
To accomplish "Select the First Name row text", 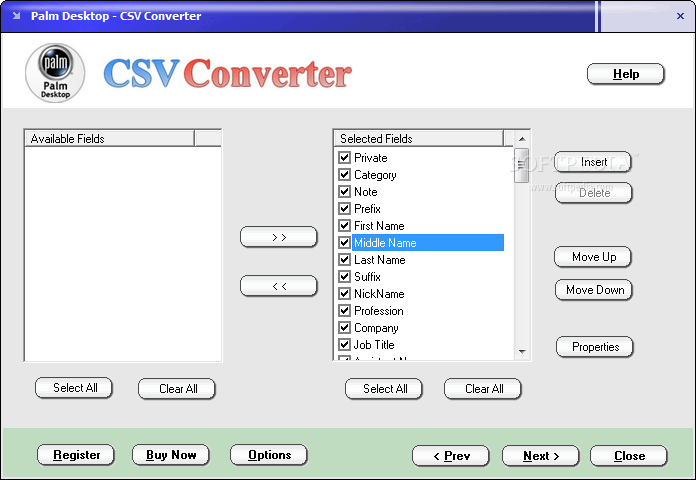I will click(379, 226).
